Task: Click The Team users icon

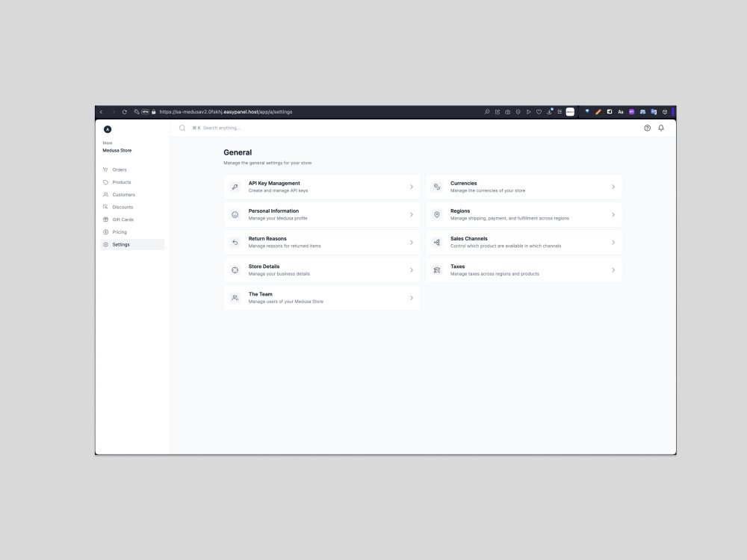Action: (x=235, y=298)
